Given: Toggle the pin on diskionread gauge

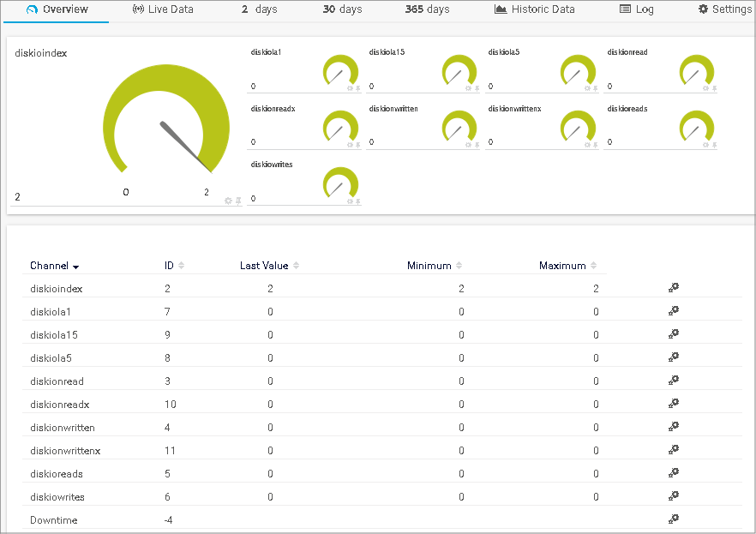Looking at the screenshot, I should pos(714,87).
